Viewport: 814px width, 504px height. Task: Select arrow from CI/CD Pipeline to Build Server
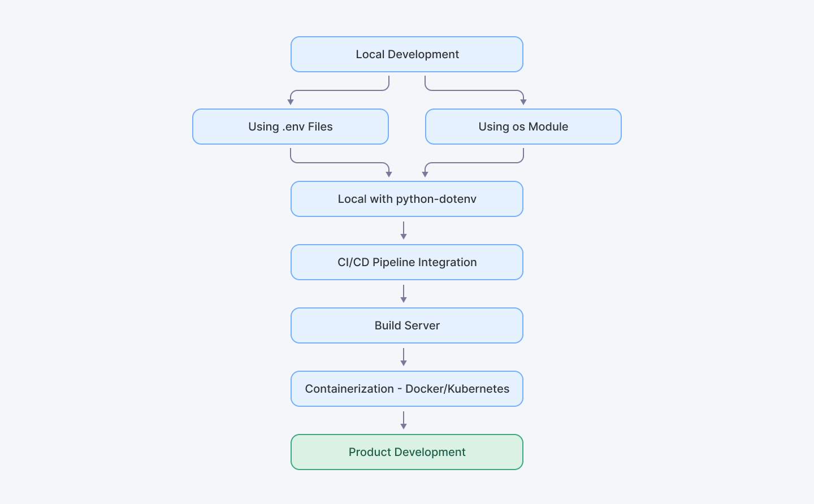point(404,294)
